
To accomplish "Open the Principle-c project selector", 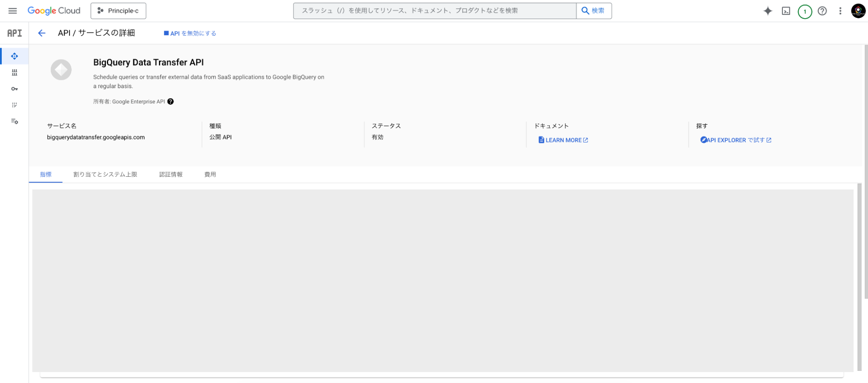I will [118, 11].
